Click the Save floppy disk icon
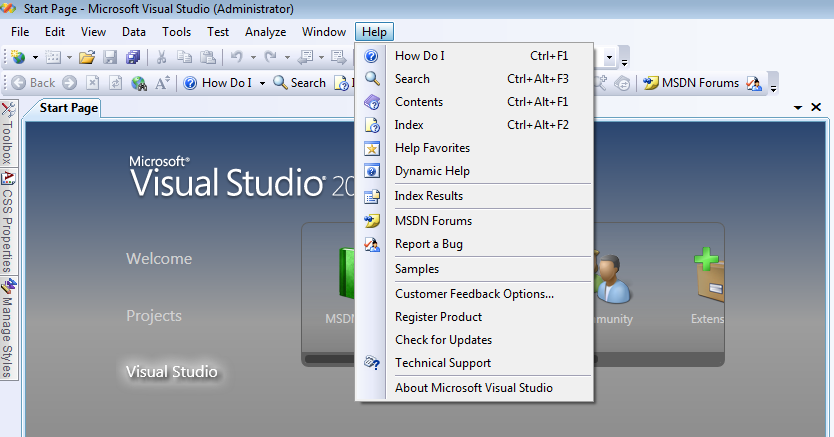This screenshot has height=437, width=834. click(x=110, y=57)
